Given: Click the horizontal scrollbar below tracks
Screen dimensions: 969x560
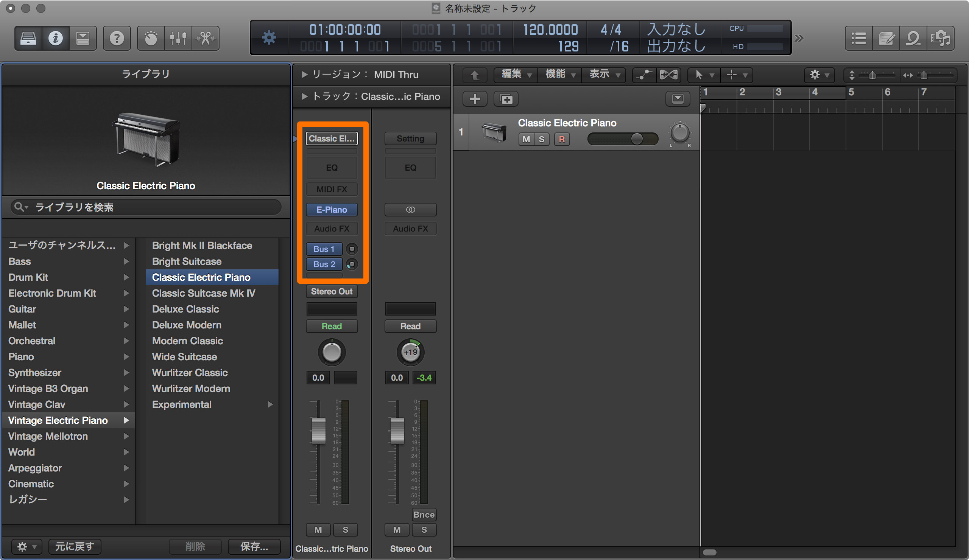Looking at the screenshot, I should [710, 552].
